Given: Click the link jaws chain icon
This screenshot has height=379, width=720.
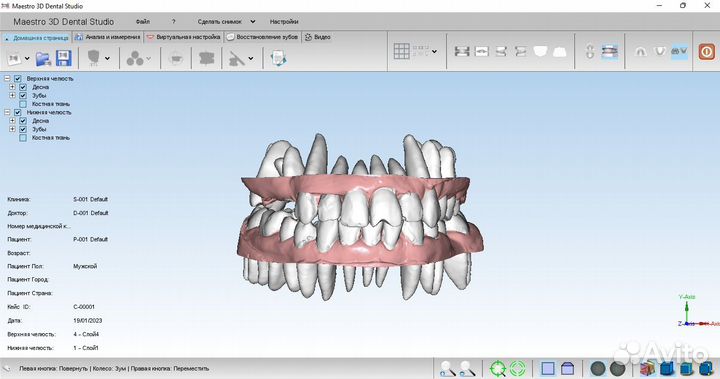Looking at the screenshot, I should [x=590, y=51].
